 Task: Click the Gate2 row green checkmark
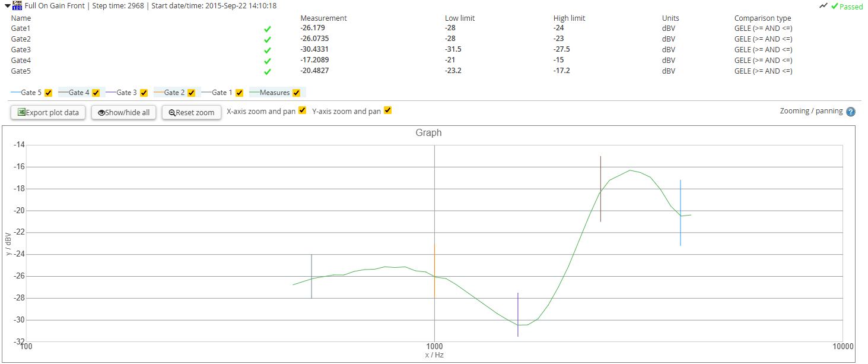coord(268,40)
